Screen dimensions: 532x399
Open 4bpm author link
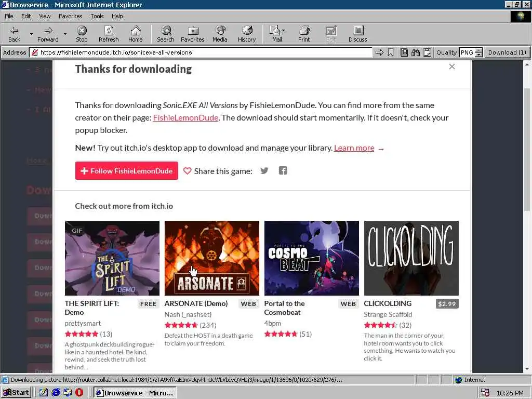(272, 323)
